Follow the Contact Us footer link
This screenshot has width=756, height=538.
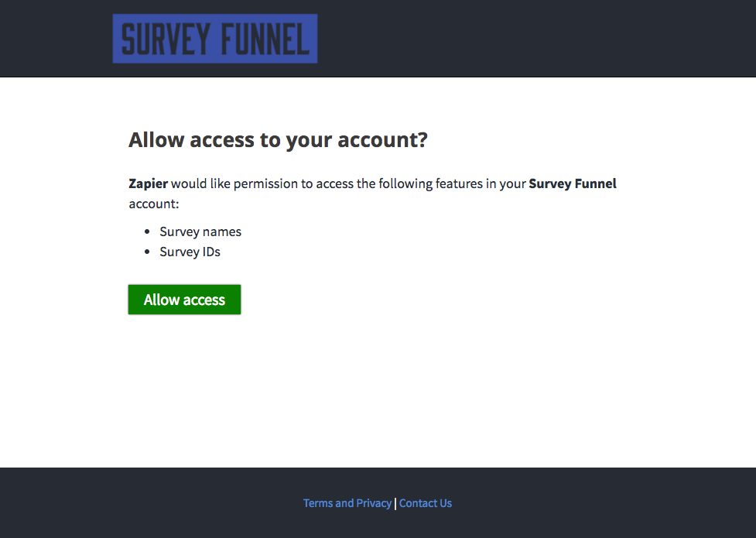point(426,503)
